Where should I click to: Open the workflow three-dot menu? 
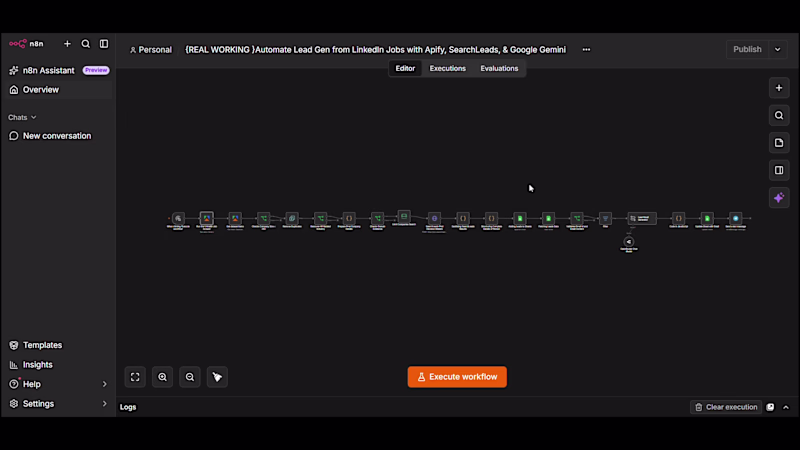(x=586, y=50)
